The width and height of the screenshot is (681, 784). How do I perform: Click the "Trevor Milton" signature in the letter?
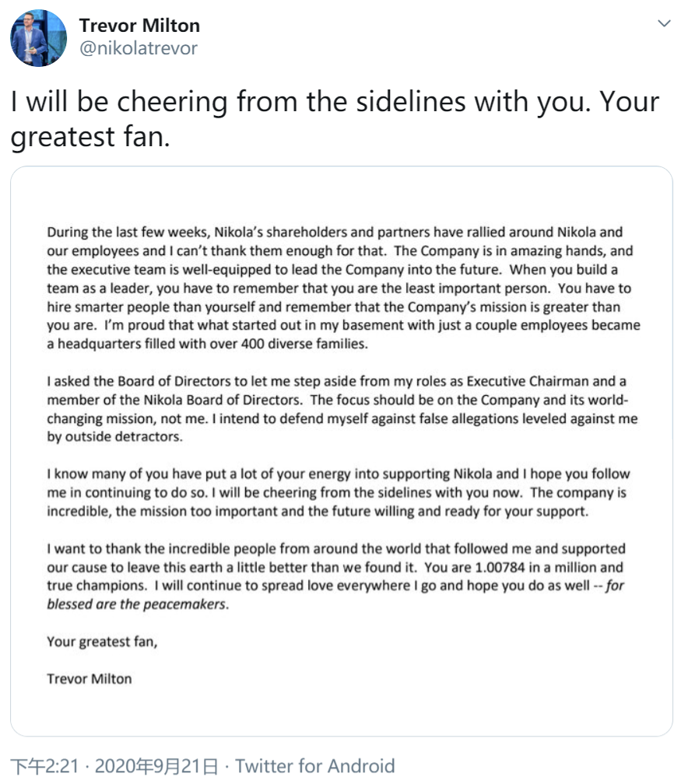(90, 679)
